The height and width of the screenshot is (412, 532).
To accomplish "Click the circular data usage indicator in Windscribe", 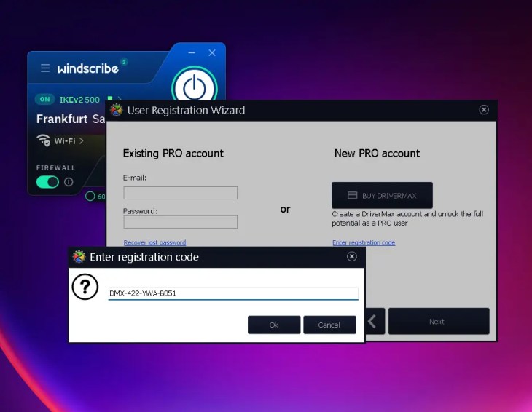I will coord(90,197).
